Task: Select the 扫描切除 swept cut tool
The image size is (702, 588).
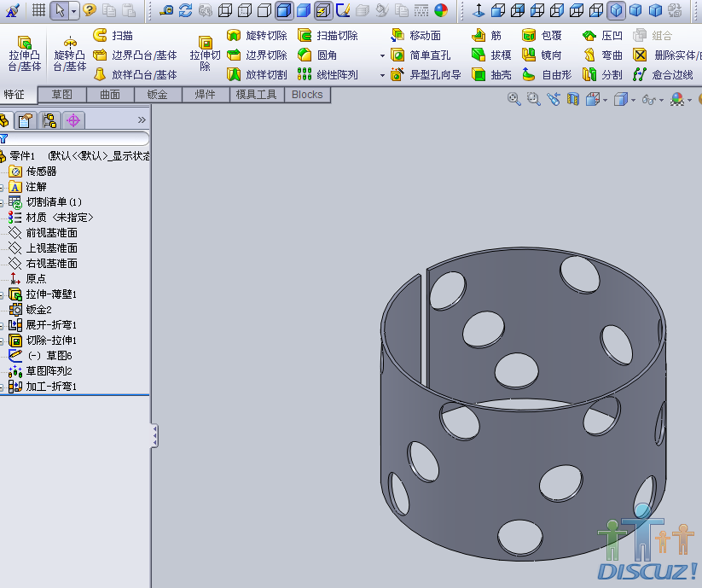Action: tap(328, 35)
